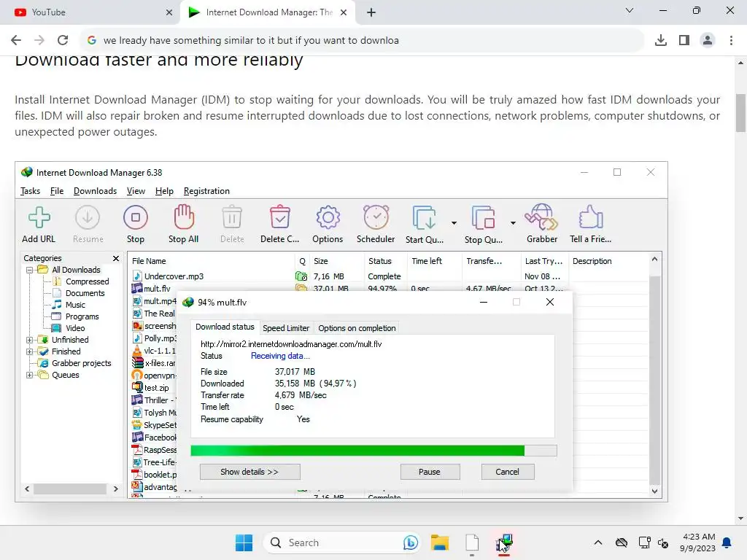Click the Description column header
The height and width of the screenshot is (560, 747).
[x=608, y=261]
